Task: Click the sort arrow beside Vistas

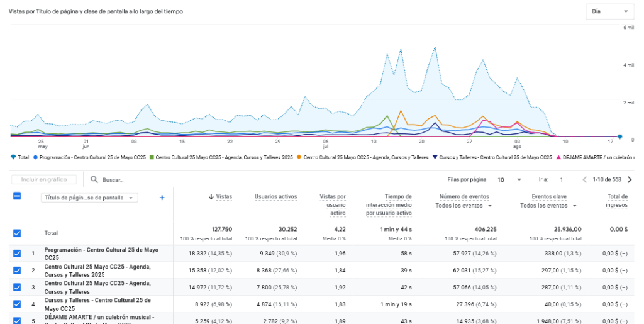Action: tap(211, 197)
